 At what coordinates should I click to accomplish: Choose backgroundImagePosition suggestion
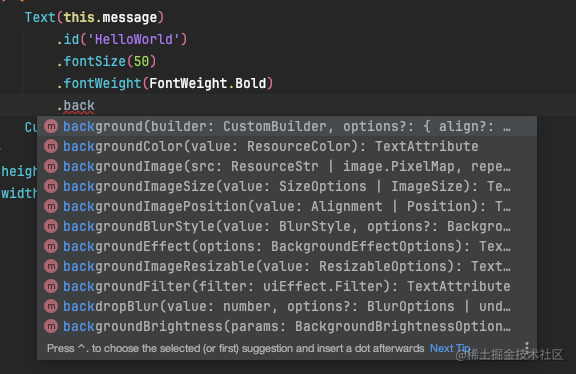coord(287,206)
